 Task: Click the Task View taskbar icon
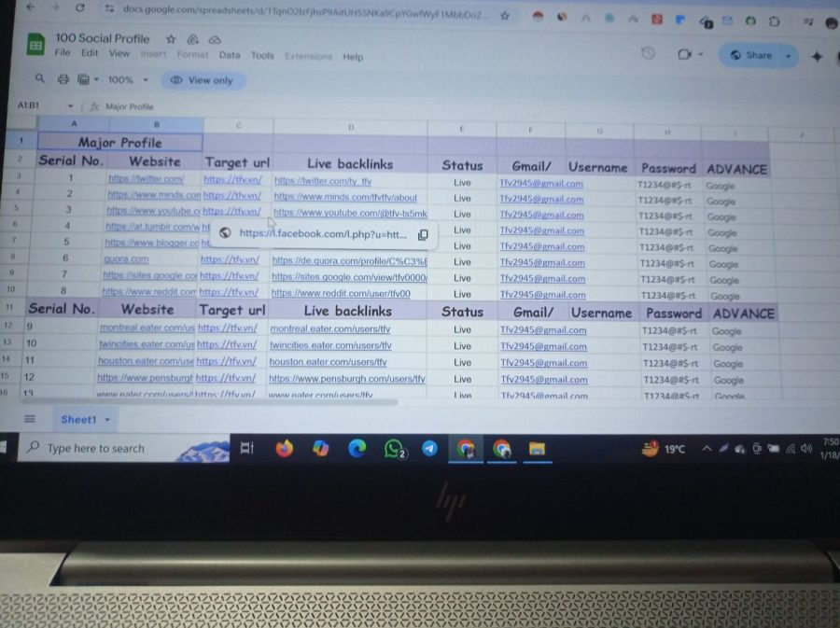[247, 448]
